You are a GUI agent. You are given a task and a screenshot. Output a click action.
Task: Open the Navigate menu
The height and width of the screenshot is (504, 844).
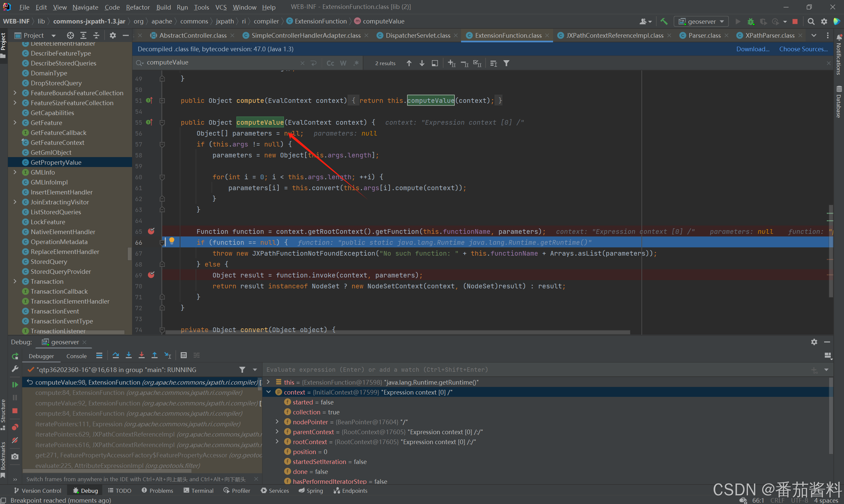(x=85, y=7)
